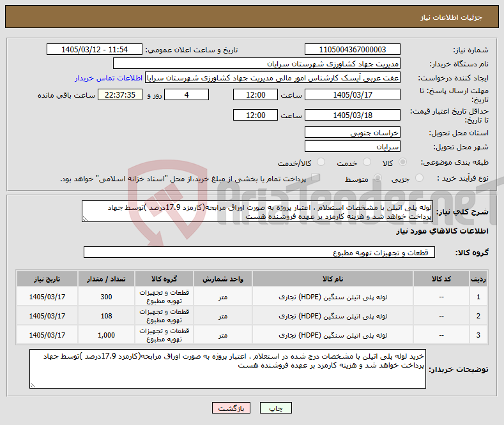The image size is (504, 425).
Task: Click the توضیحات خریدار notes textarea
Action: 227,369
